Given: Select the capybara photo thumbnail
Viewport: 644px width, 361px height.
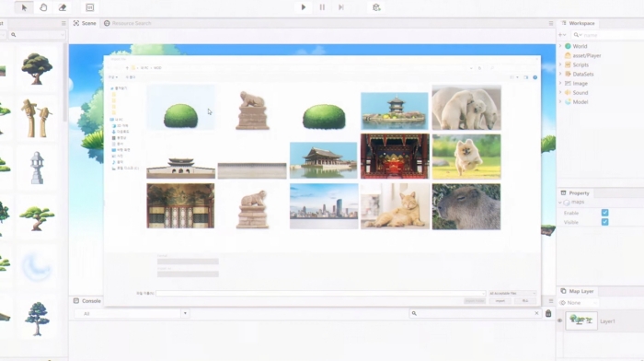Looking at the screenshot, I should click(466, 206).
